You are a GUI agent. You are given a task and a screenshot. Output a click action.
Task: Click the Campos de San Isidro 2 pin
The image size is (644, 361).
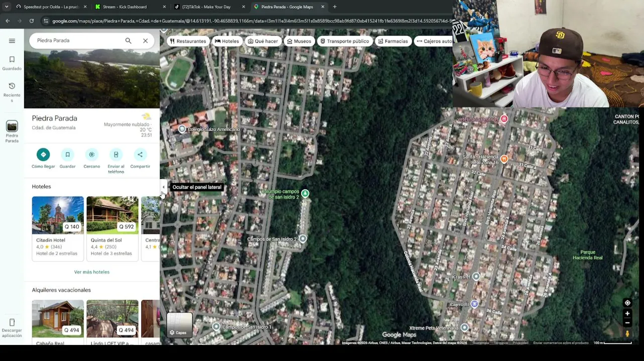point(303,239)
